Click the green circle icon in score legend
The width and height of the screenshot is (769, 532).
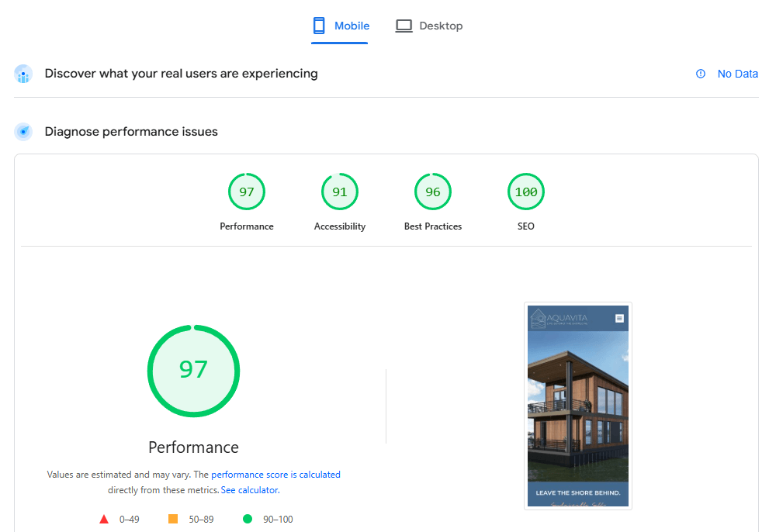coord(249,519)
